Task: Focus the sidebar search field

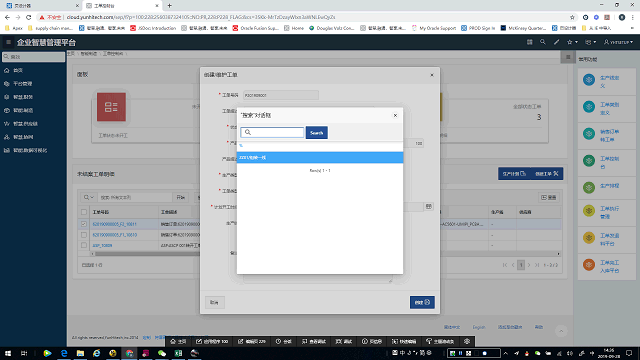Action: click(33, 57)
